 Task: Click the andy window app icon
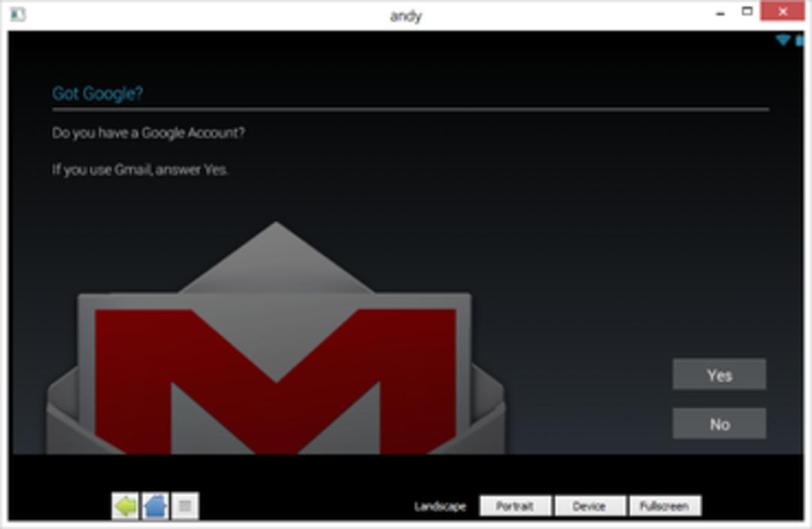coord(17,14)
